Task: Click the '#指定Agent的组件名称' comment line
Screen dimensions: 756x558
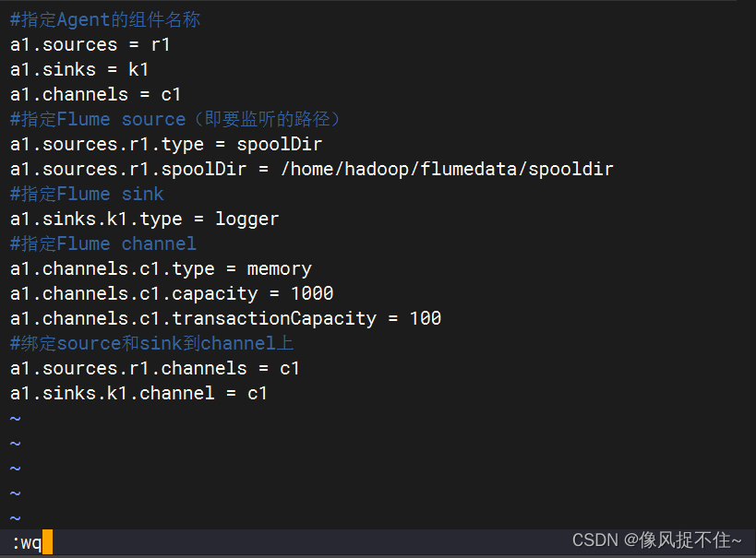Action: [x=105, y=19]
